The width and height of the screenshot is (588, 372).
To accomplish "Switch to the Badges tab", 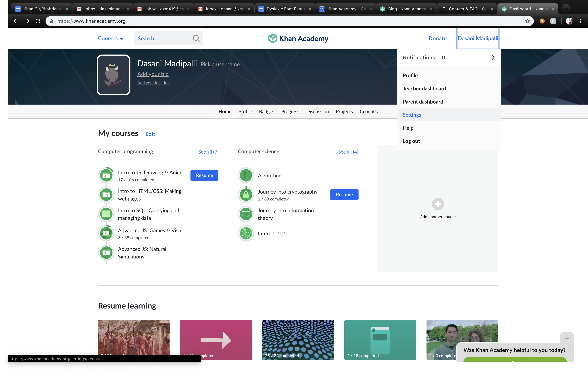I will pyautogui.click(x=266, y=111).
